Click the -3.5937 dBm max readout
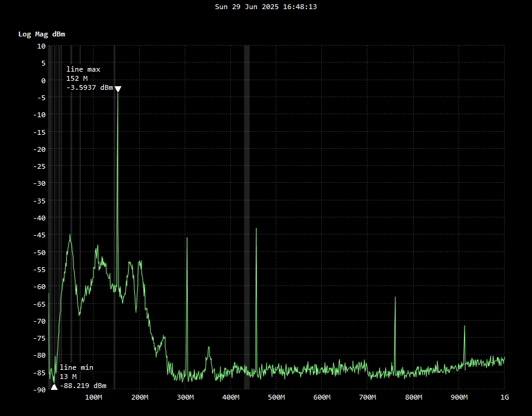Viewport: 532px width, 416px height. [x=89, y=88]
